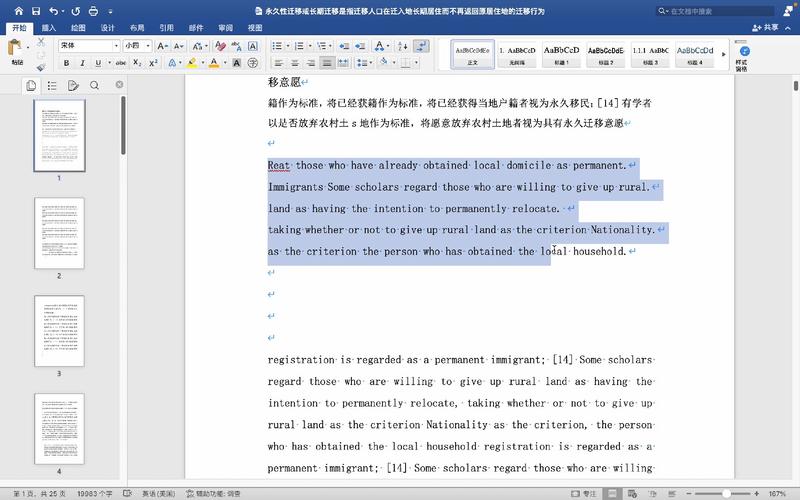
Task: Apply the yellow text highlight color
Action: coord(192,63)
